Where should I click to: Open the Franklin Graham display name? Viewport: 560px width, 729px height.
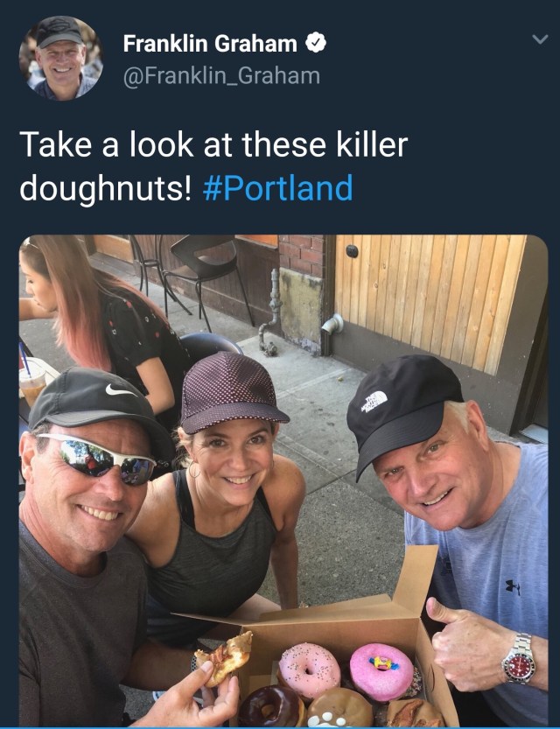[x=211, y=42]
